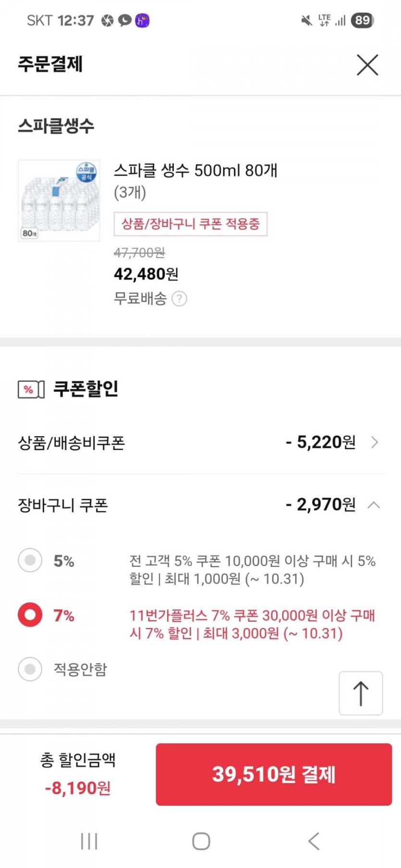Open 상품/배송비쿠폰 chevron arrow

(x=375, y=442)
